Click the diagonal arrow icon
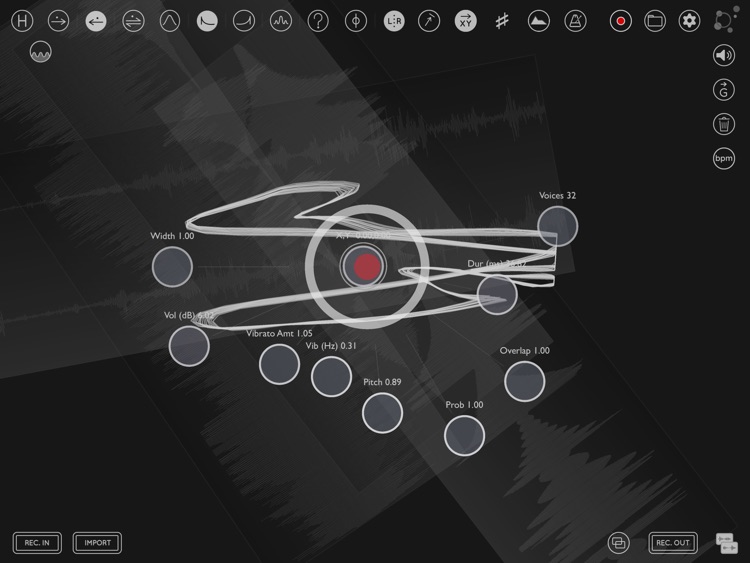This screenshot has width=750, height=563. [x=429, y=21]
